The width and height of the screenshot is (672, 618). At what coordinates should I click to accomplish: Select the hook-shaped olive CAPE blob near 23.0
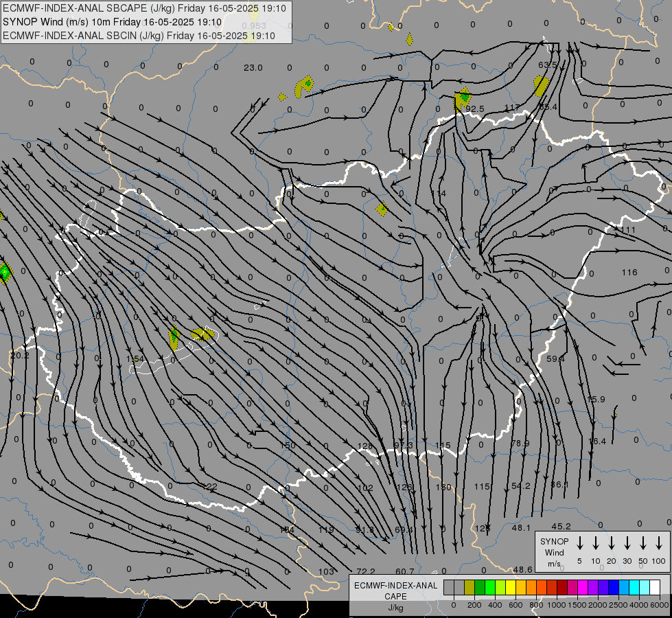[x=303, y=87]
